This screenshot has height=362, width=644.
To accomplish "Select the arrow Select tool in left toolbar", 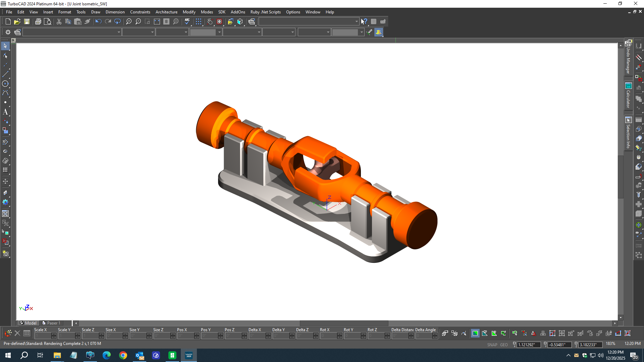I will [x=5, y=46].
